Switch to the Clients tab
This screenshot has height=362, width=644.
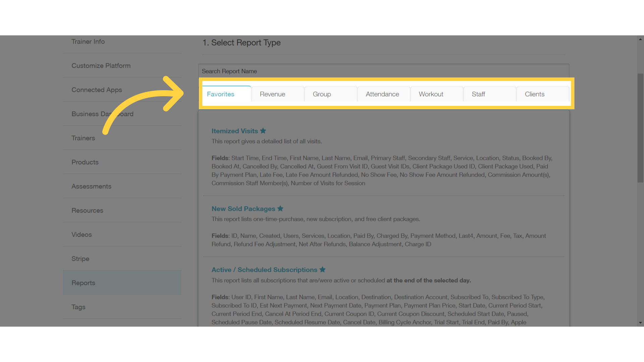(x=534, y=94)
